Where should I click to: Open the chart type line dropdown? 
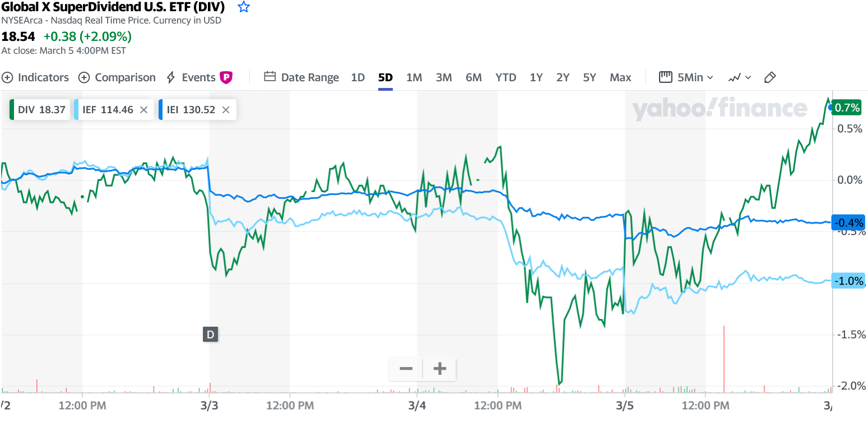point(739,77)
